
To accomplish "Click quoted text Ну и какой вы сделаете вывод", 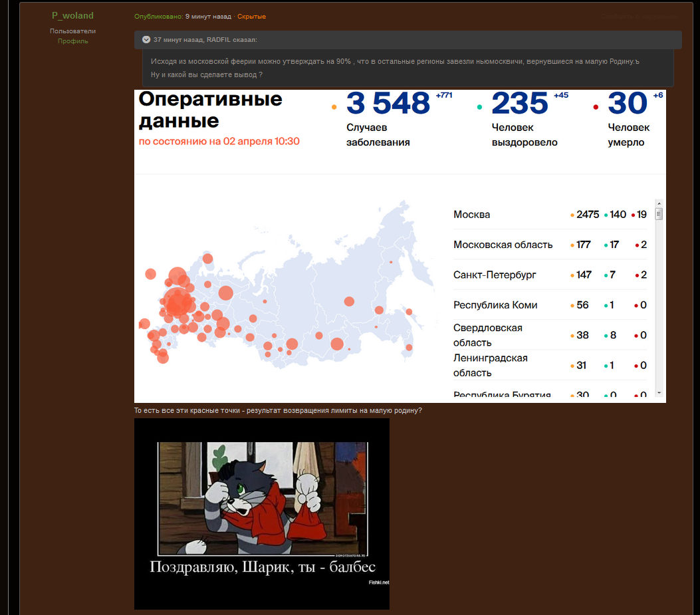I will pyautogui.click(x=207, y=74).
